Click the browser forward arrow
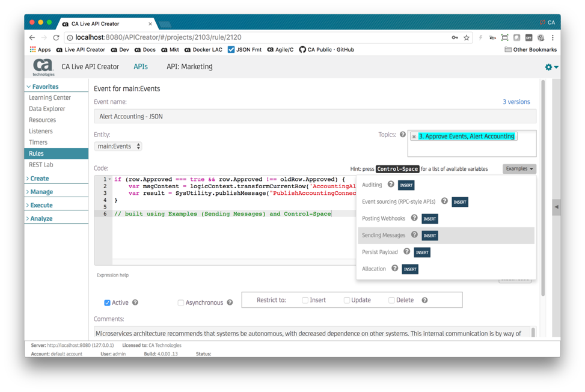Viewport: 585px width, 392px height. 44,37
